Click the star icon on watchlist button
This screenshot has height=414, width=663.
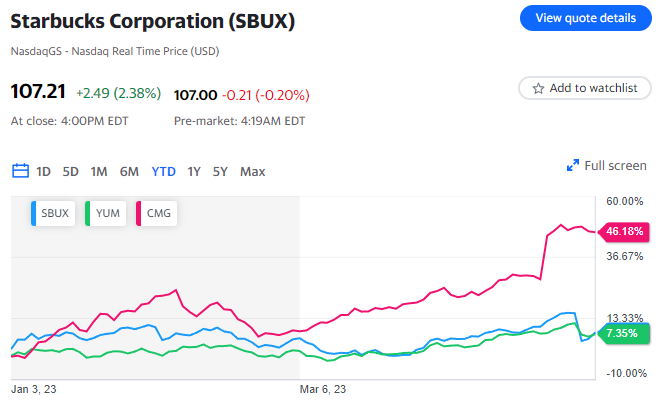(x=538, y=88)
